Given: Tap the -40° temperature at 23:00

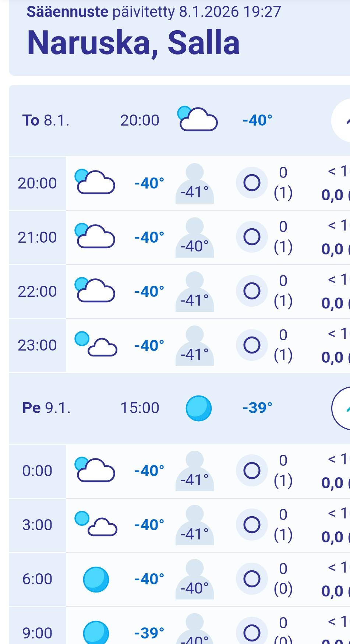Looking at the screenshot, I should [149, 345].
